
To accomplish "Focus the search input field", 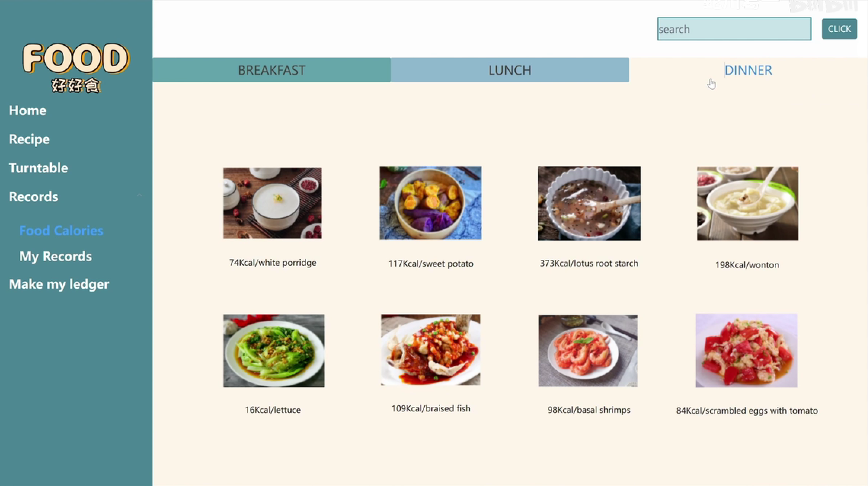I will point(734,29).
